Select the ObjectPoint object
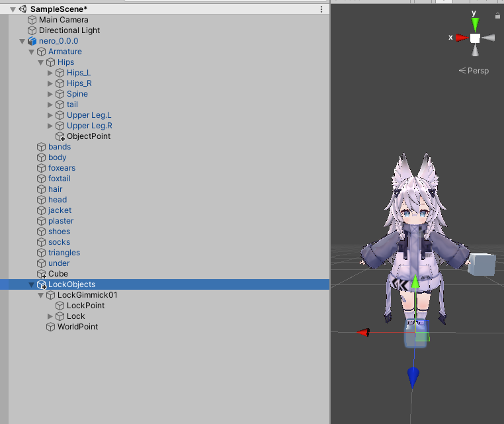504x424 pixels. pyautogui.click(x=89, y=136)
